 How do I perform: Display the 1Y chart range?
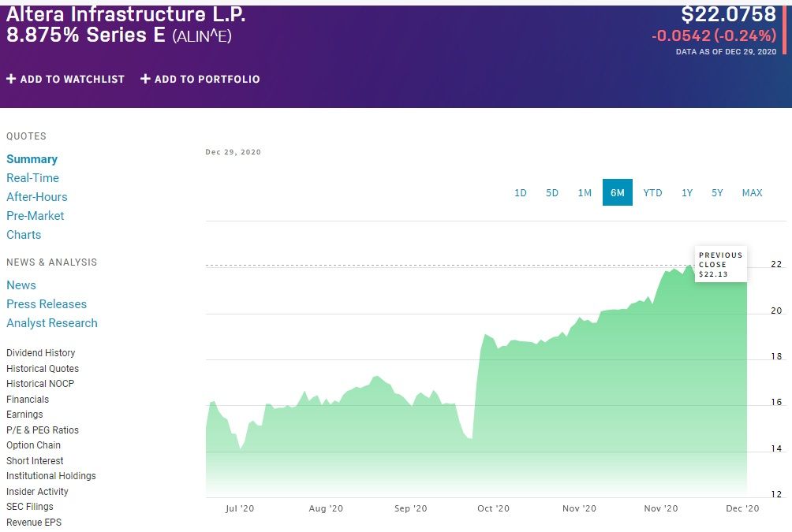(687, 193)
